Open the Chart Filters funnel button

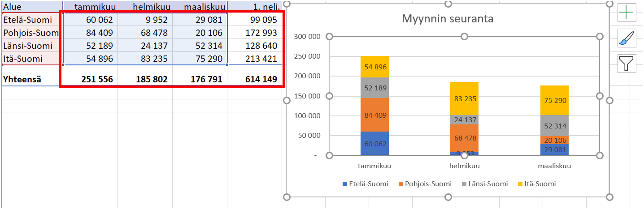(626, 63)
